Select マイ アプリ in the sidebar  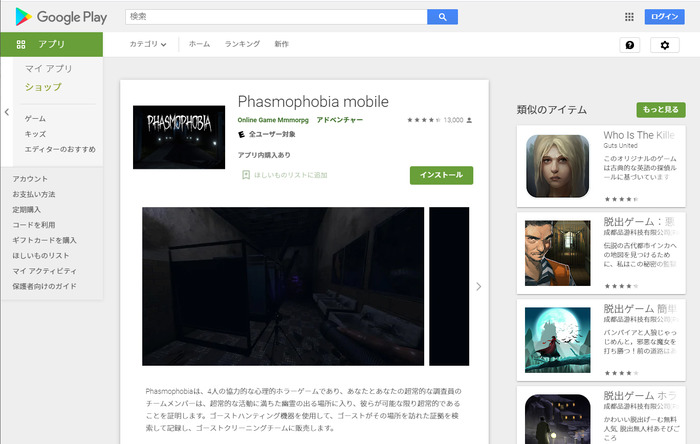(x=49, y=69)
